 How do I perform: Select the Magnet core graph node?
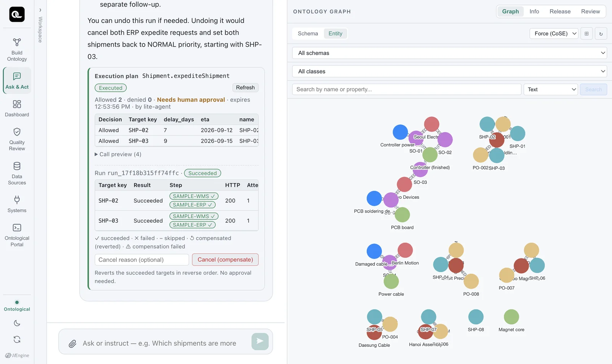click(511, 317)
